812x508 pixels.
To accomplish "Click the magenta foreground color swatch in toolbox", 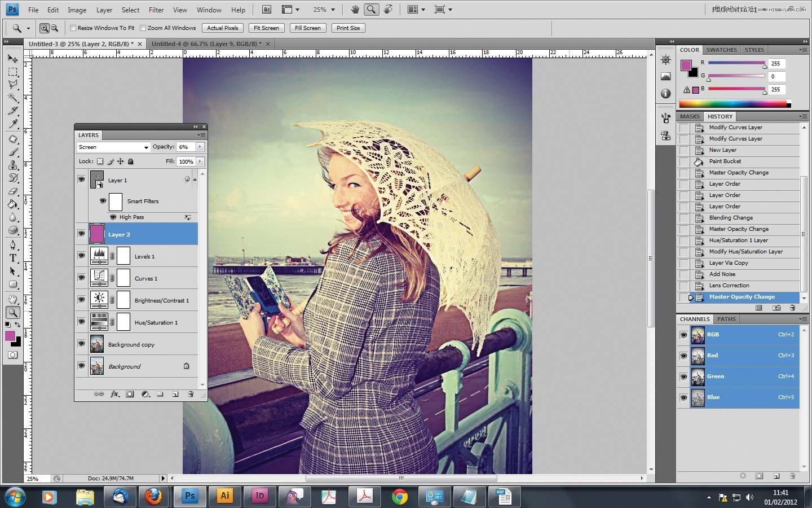I will click(10, 336).
